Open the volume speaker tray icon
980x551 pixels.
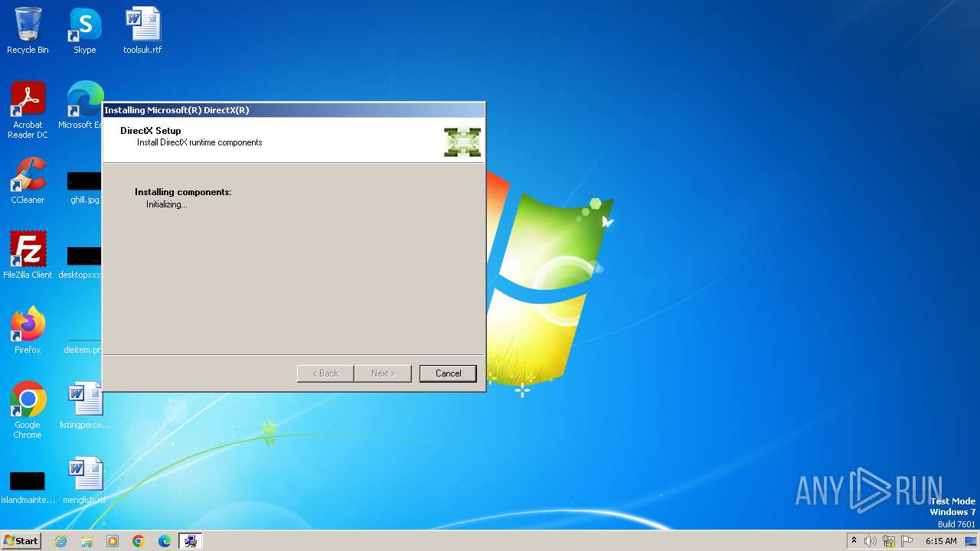[x=871, y=541]
